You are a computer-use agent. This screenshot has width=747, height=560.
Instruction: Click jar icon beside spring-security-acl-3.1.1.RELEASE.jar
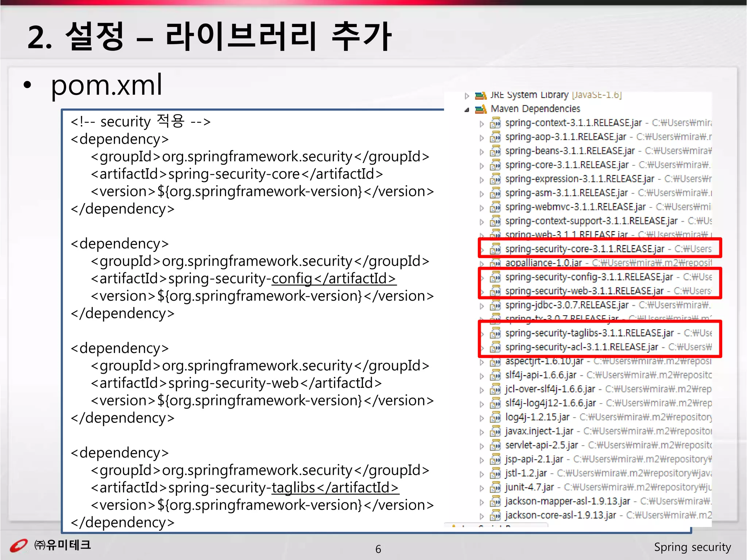(x=495, y=347)
